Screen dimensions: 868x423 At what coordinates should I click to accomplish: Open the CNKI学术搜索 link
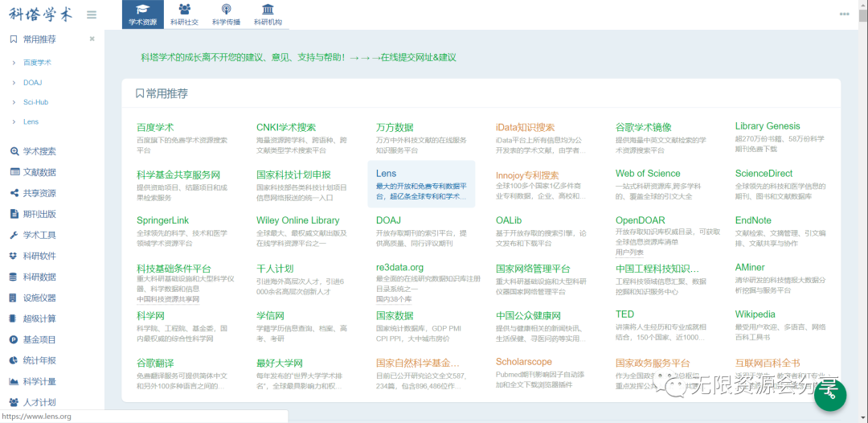coord(286,127)
